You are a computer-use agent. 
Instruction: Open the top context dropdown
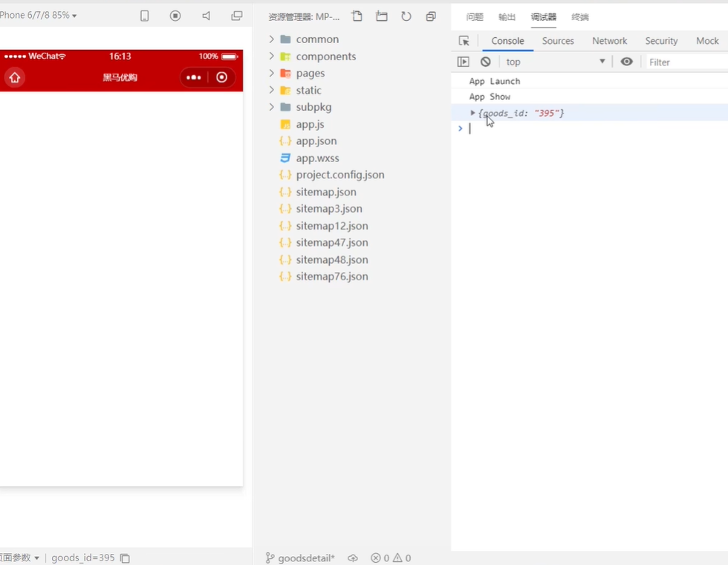click(556, 62)
